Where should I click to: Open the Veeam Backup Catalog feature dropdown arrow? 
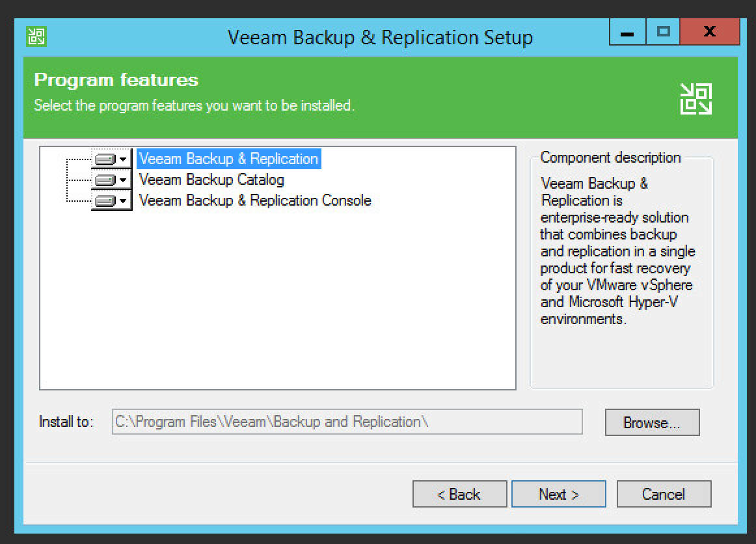click(123, 180)
